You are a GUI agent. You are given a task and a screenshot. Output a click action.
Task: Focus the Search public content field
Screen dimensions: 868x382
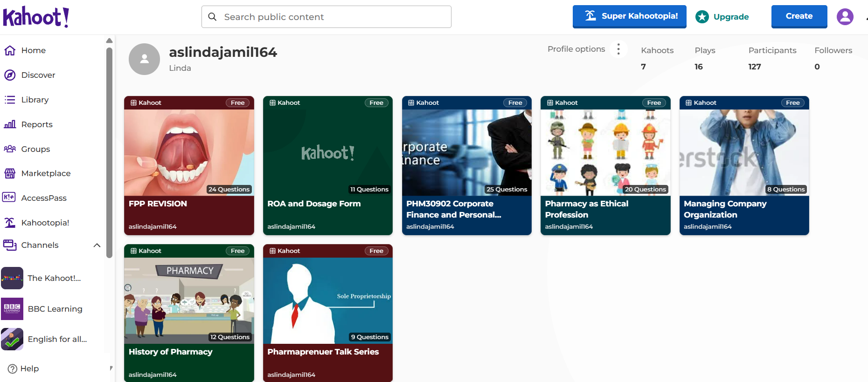pos(326,17)
